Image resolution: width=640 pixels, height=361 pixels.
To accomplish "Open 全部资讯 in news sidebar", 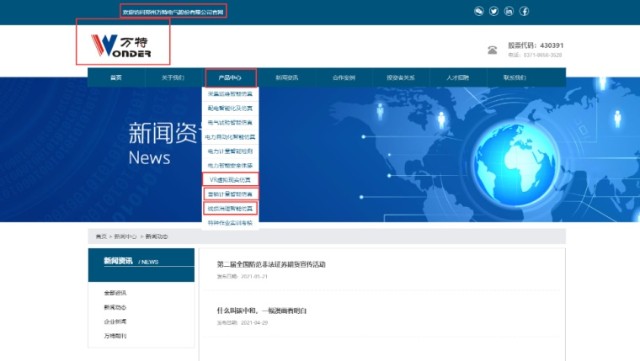I will coord(115,293).
